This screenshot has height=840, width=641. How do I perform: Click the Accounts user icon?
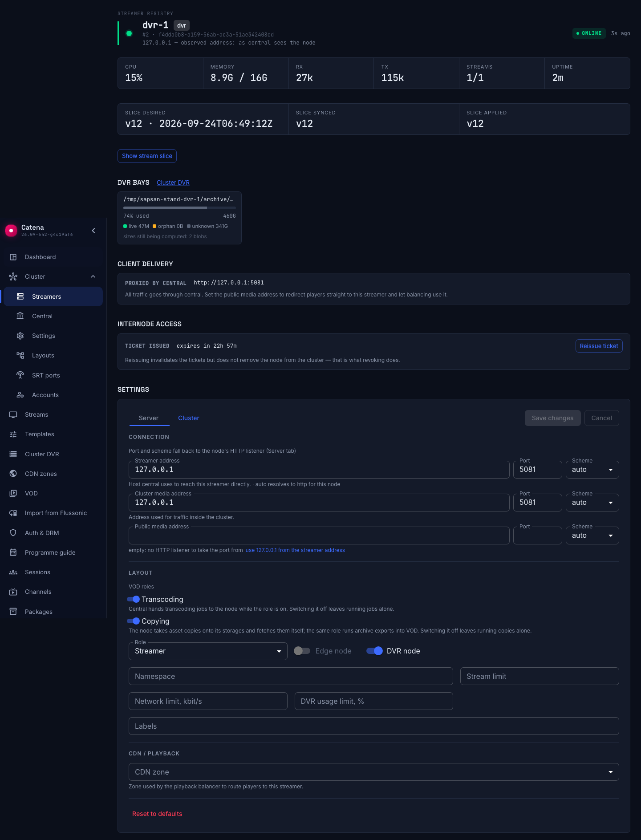tap(20, 395)
